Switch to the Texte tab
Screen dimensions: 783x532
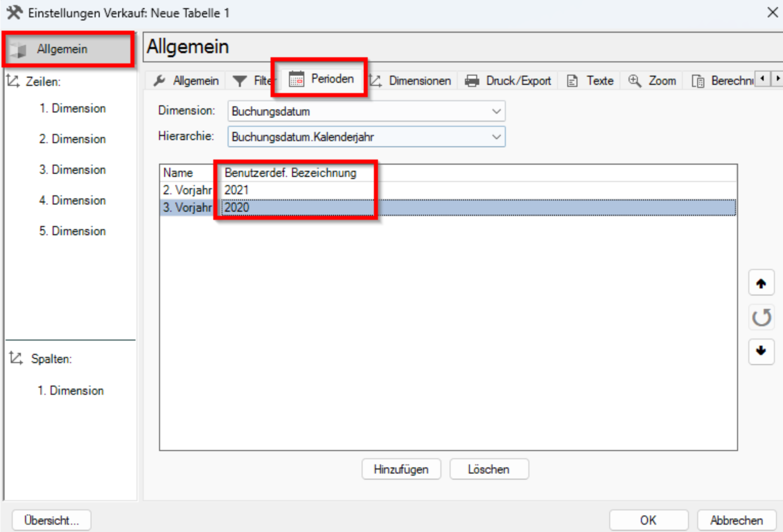click(x=591, y=81)
